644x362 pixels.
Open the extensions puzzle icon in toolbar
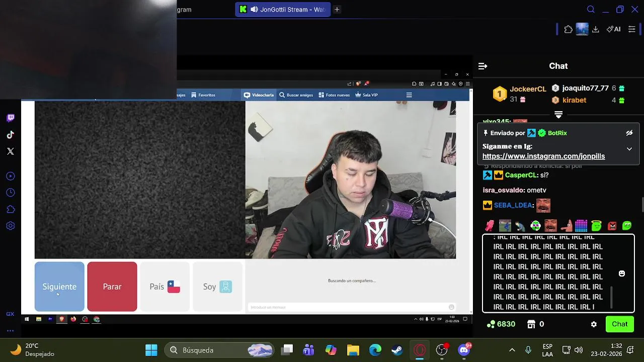pyautogui.click(x=569, y=29)
